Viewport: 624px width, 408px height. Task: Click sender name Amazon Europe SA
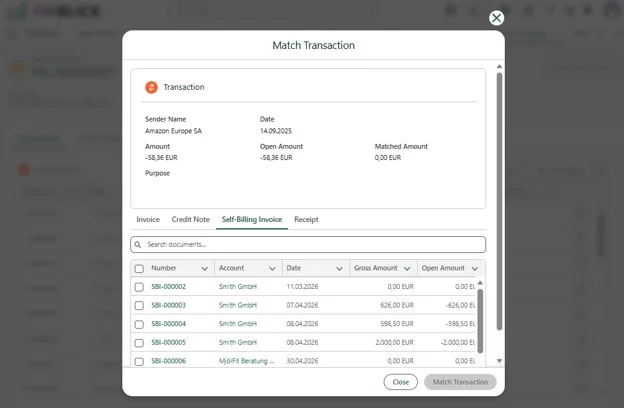point(173,131)
